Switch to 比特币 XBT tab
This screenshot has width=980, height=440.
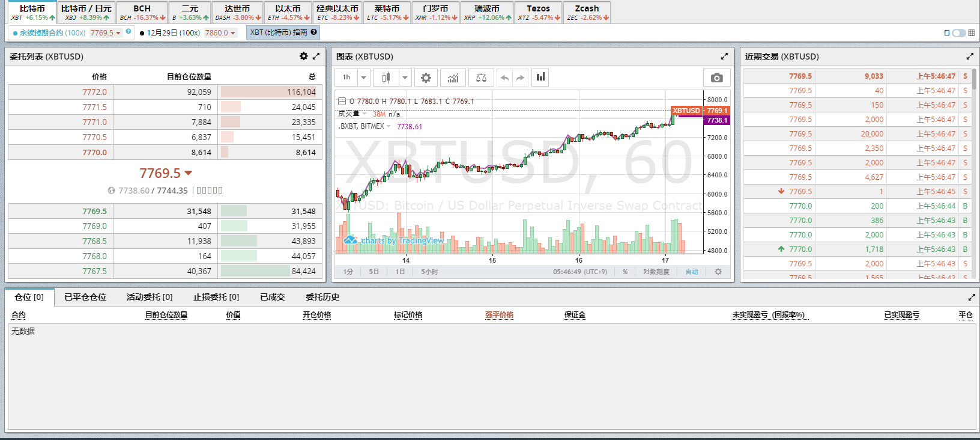pyautogui.click(x=32, y=13)
